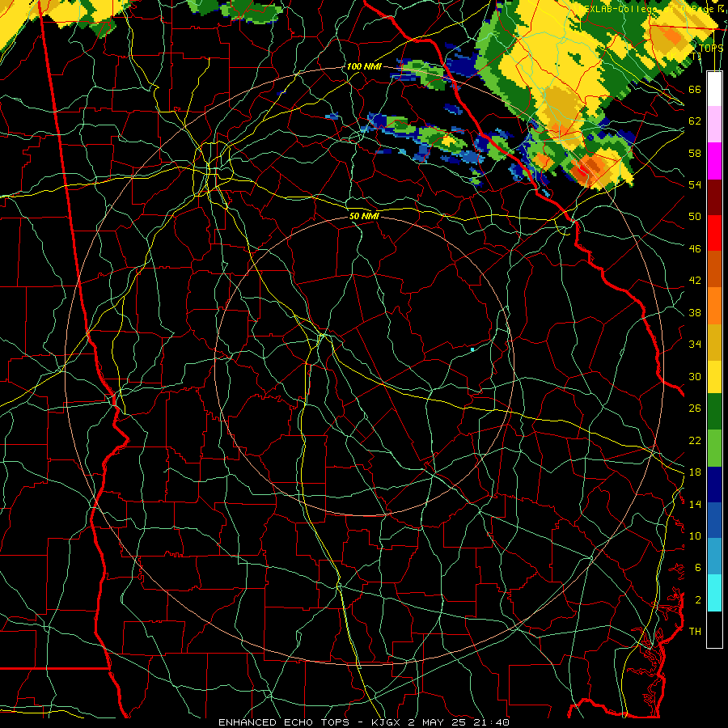The width and height of the screenshot is (728, 728).
Task: Click the "2" scale label
Action: pyautogui.click(x=697, y=599)
